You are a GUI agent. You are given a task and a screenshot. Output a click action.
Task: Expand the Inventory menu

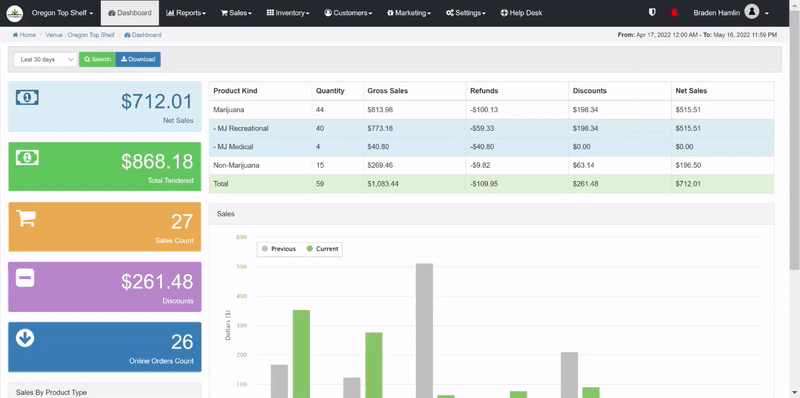(288, 13)
